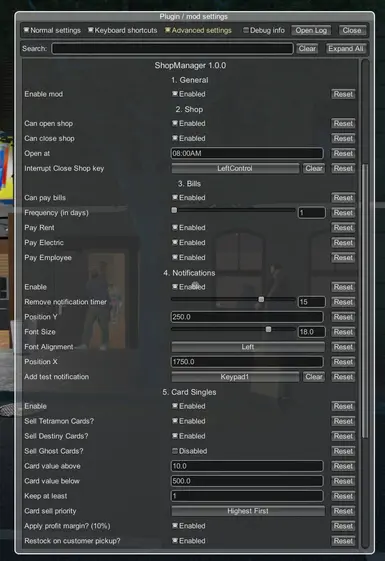Edit the Card value above field
385x561 pixels.
click(247, 466)
